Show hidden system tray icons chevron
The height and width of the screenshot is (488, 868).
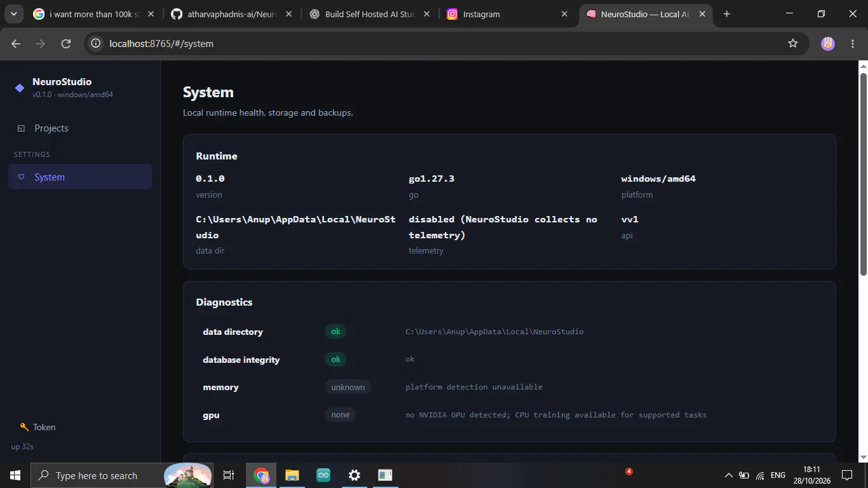728,475
